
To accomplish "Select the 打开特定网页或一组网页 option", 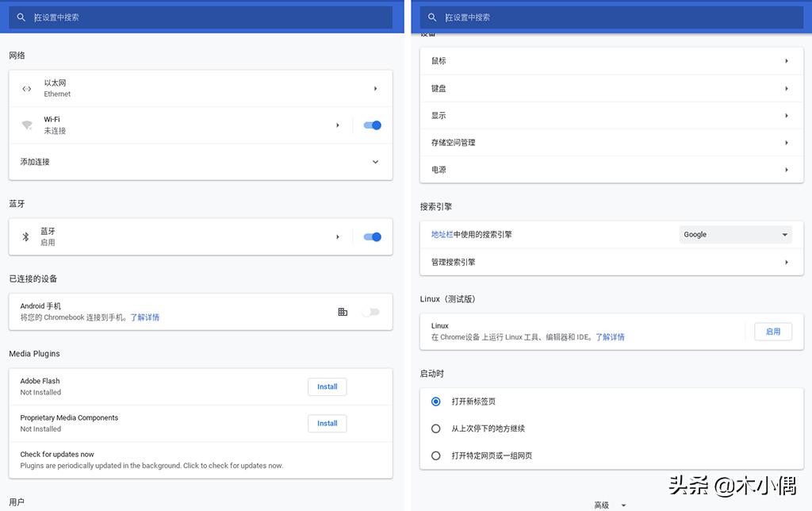I will [x=435, y=455].
